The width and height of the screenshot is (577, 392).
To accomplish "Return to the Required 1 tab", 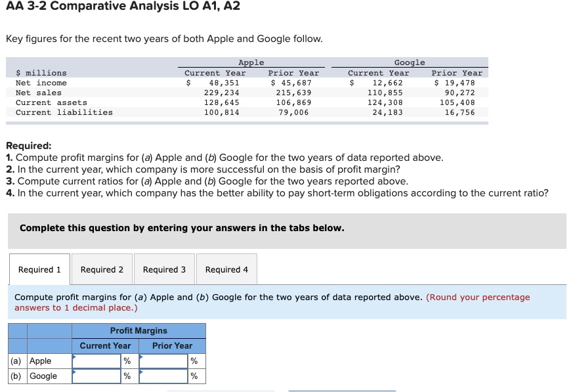I will tap(39, 269).
